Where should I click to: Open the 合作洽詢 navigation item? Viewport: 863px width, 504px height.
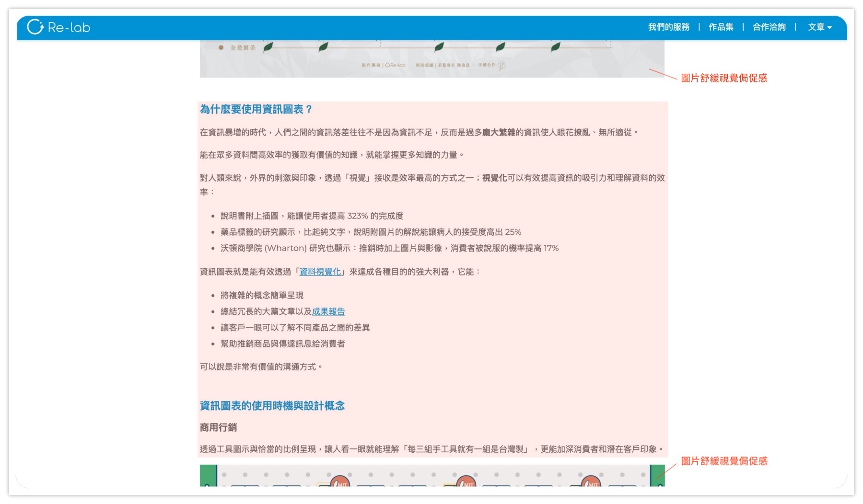click(769, 27)
